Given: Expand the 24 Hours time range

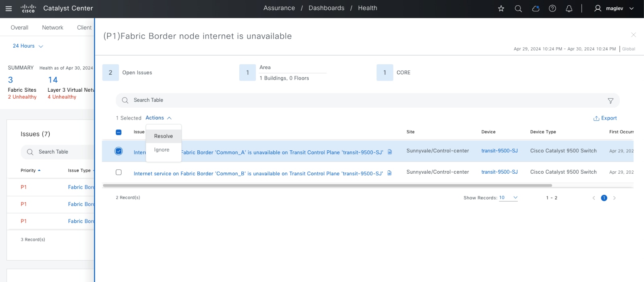Looking at the screenshot, I should click(28, 46).
